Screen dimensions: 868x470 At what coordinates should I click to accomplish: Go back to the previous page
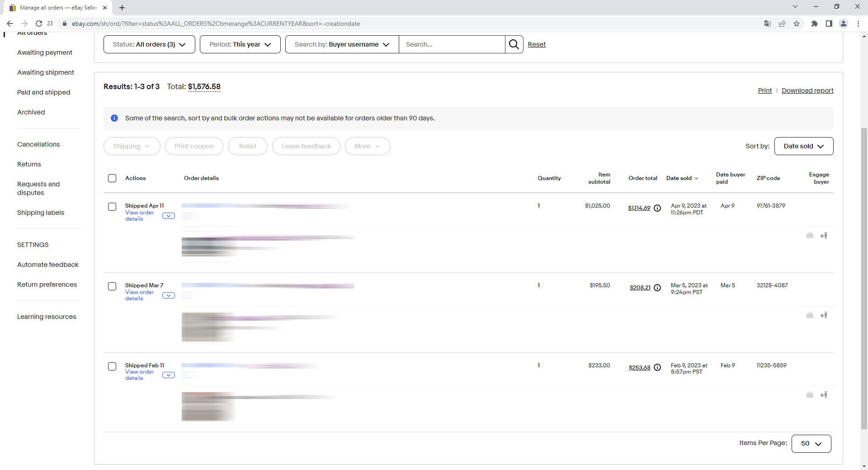(10, 24)
